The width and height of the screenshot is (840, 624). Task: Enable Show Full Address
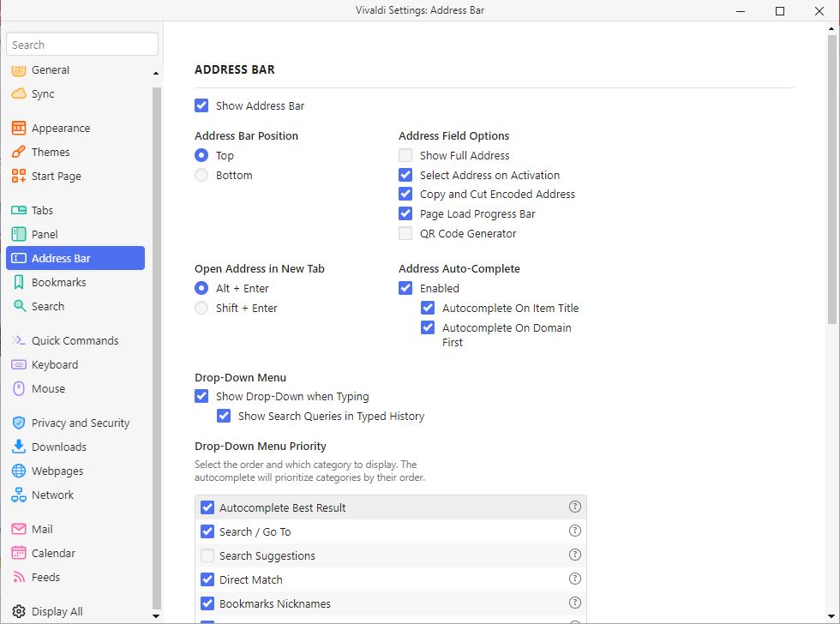[x=405, y=155]
